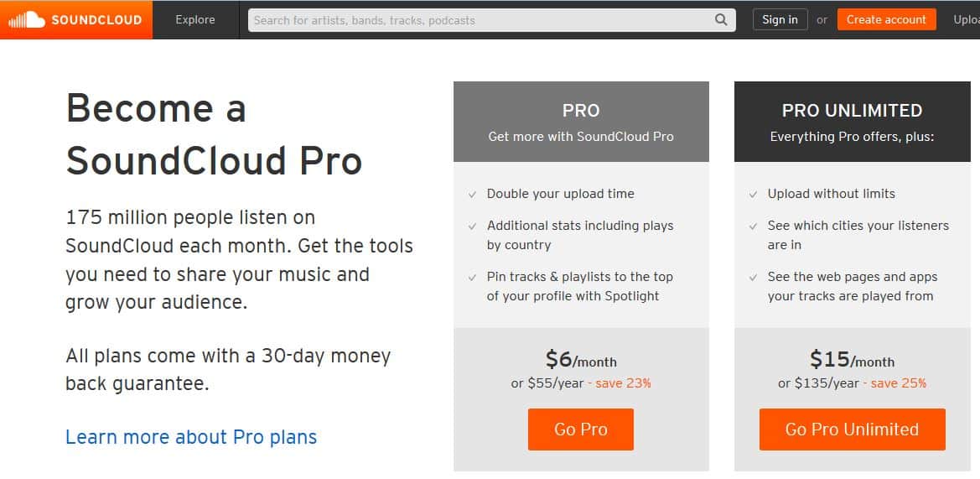
Task: Click checkmark beside Additional stats including plays
Action: click(x=473, y=226)
